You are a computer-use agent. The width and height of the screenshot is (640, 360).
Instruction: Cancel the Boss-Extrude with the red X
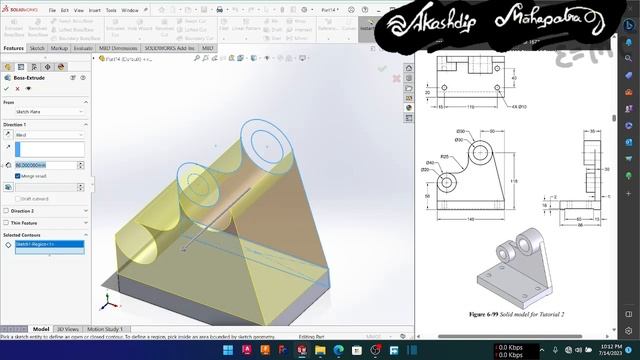click(x=18, y=89)
